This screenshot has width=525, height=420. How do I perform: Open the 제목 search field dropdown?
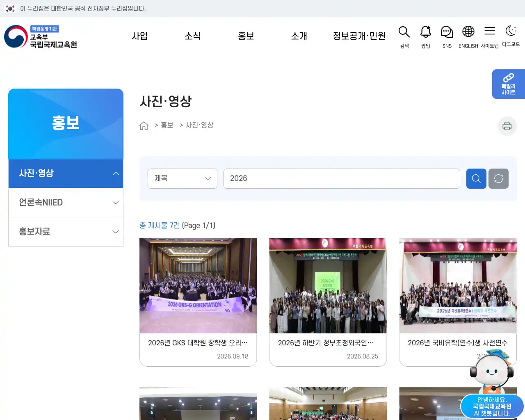click(x=183, y=178)
